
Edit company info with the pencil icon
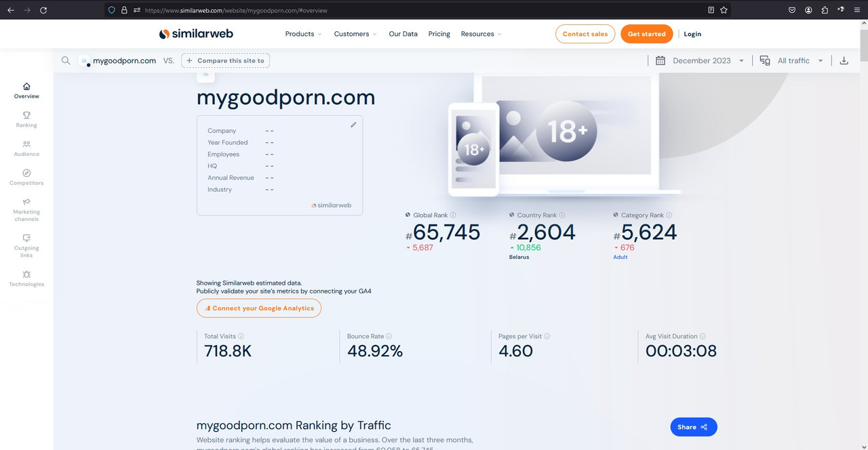pyautogui.click(x=353, y=125)
